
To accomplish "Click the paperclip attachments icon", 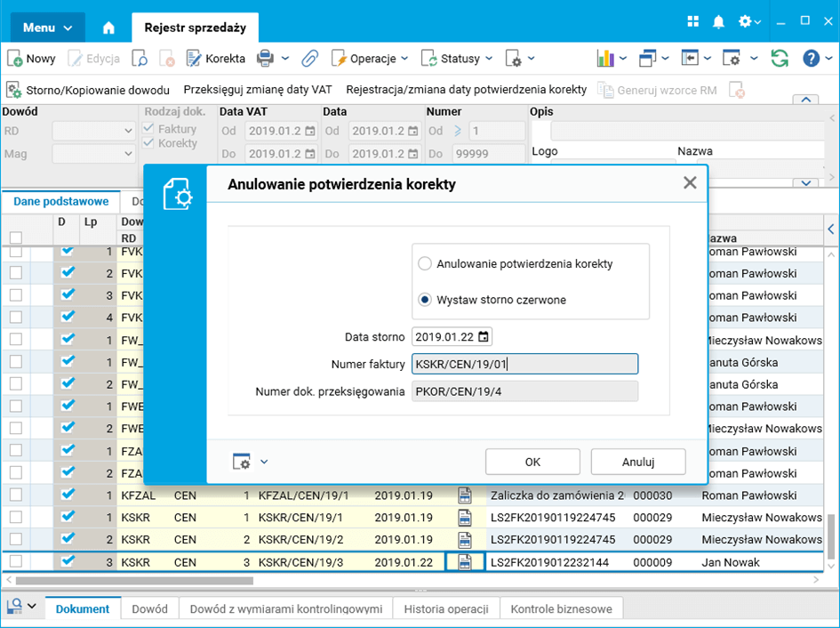I will click(x=309, y=59).
